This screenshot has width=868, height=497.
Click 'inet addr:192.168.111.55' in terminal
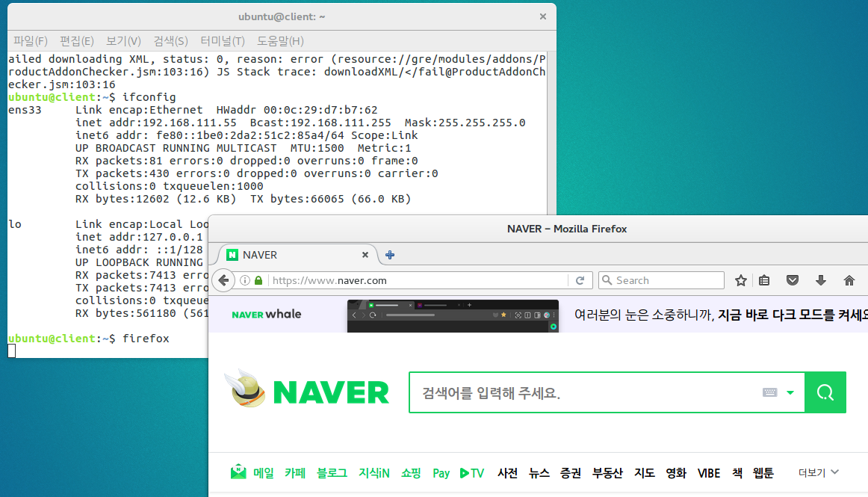156,123
